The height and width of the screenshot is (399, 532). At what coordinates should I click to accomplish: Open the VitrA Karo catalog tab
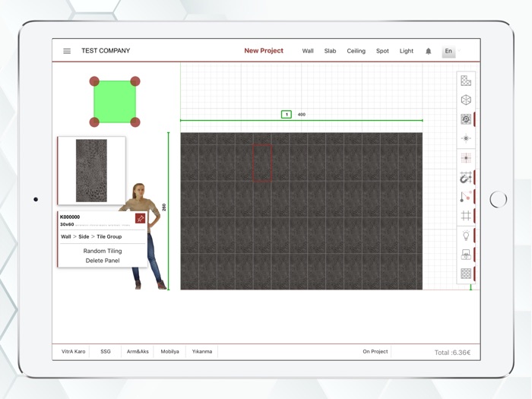click(74, 352)
